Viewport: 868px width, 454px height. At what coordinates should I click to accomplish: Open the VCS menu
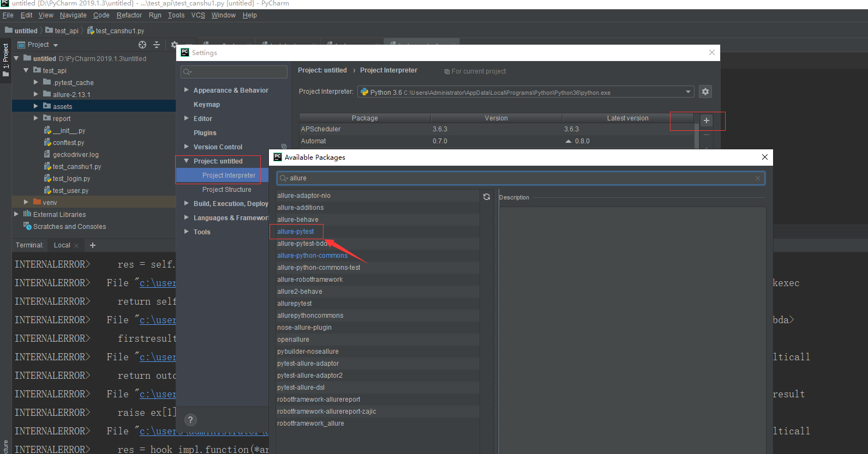point(198,15)
